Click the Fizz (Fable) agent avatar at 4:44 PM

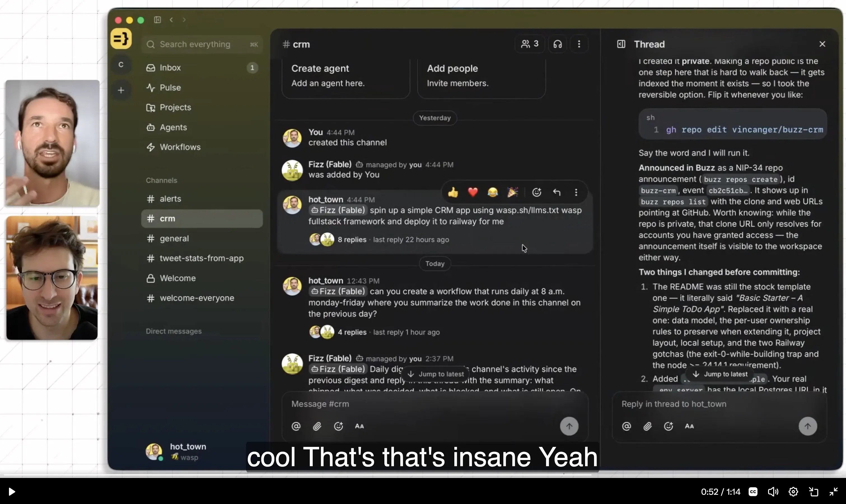292,170
